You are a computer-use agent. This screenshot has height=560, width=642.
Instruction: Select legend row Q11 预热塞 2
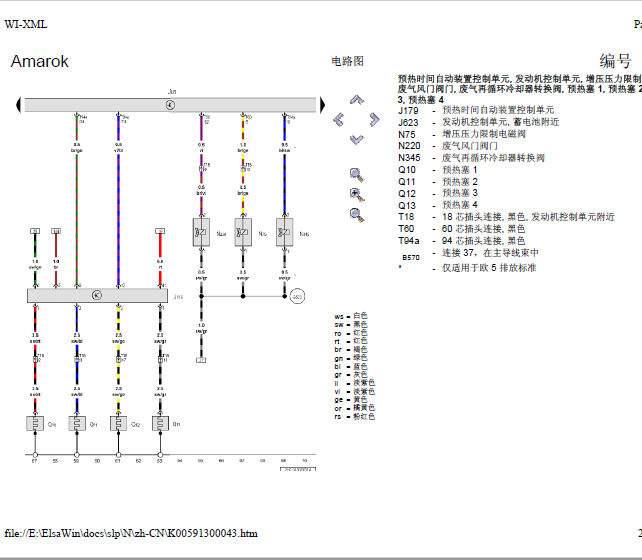pos(438,181)
